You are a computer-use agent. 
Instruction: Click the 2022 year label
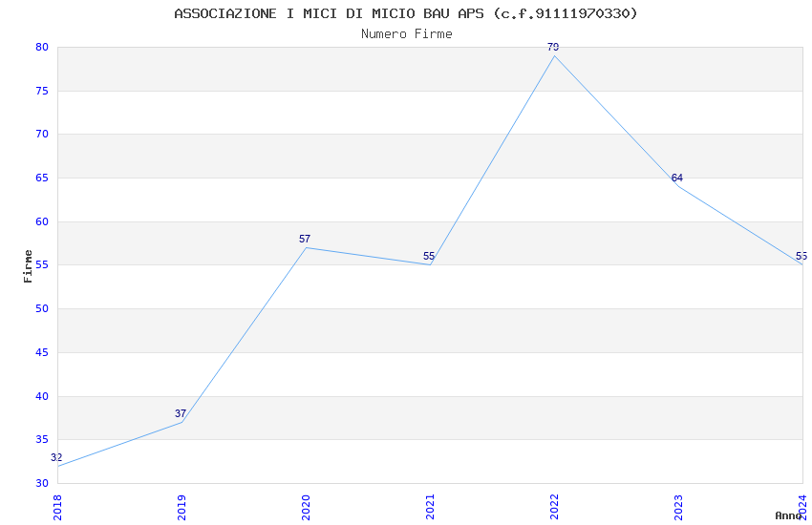(x=554, y=508)
